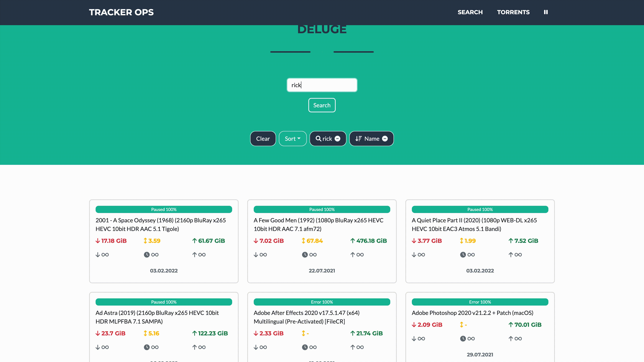The width and height of the screenshot is (644, 362).
Task: Click Error 100% bar on Adobe Photoshop card
Action: 480,302
